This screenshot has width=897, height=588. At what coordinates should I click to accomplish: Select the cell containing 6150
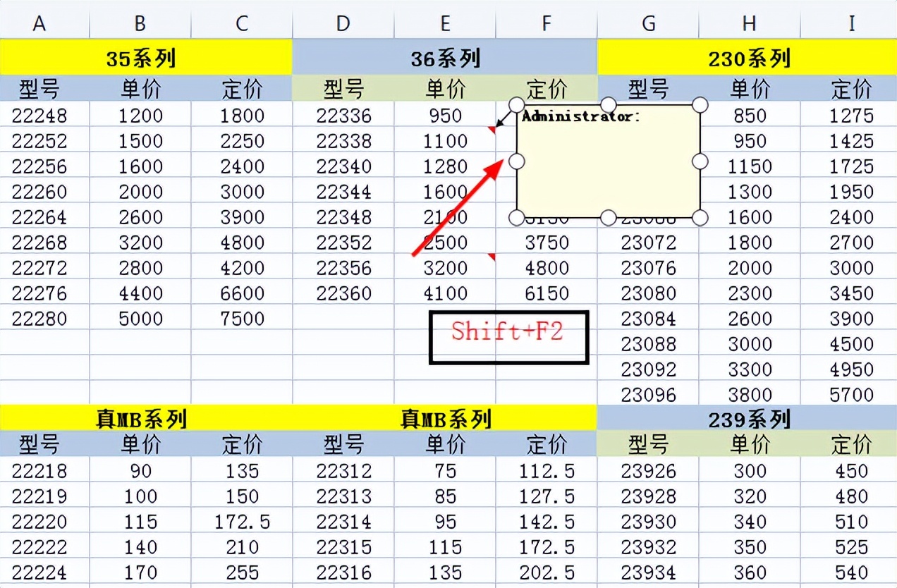(547, 293)
